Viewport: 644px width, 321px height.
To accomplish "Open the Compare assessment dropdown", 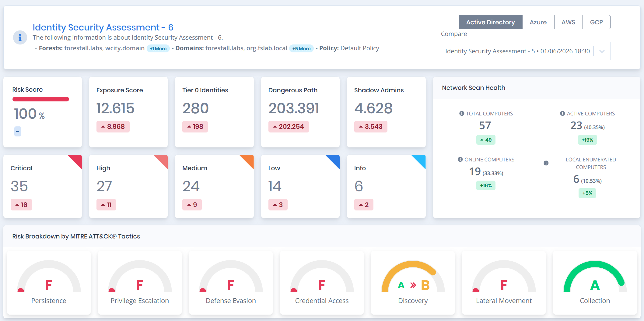I will (525, 51).
